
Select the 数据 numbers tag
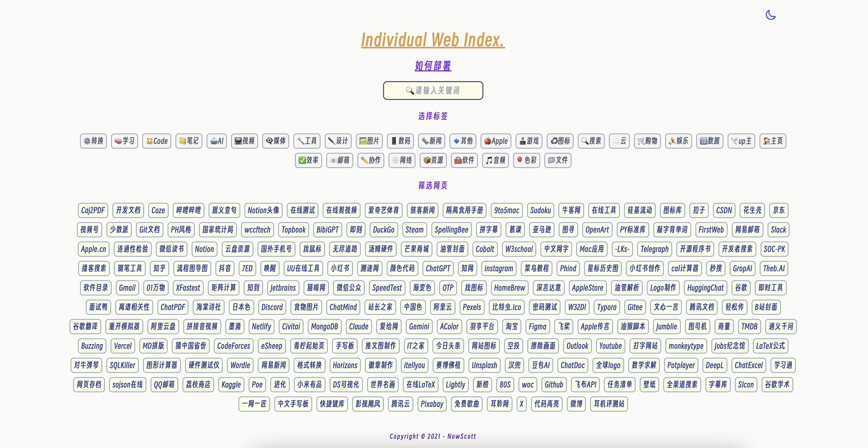pyautogui.click(x=710, y=141)
